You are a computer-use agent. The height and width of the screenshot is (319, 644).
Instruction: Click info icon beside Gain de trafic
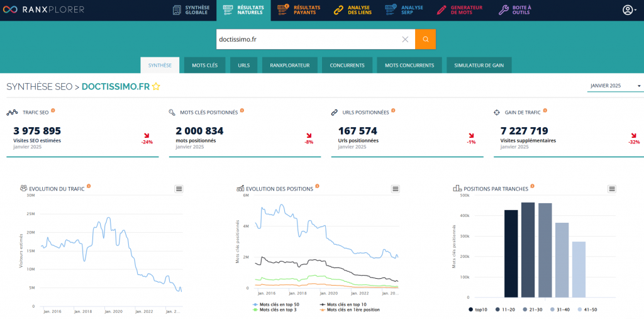click(545, 110)
